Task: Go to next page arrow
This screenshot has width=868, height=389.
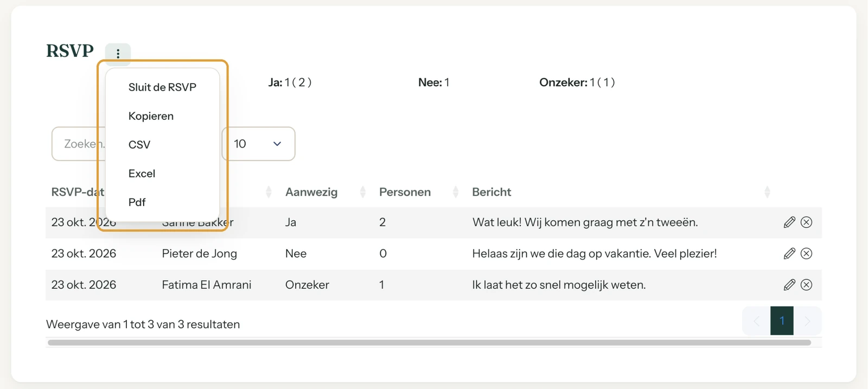Action: pos(807,321)
